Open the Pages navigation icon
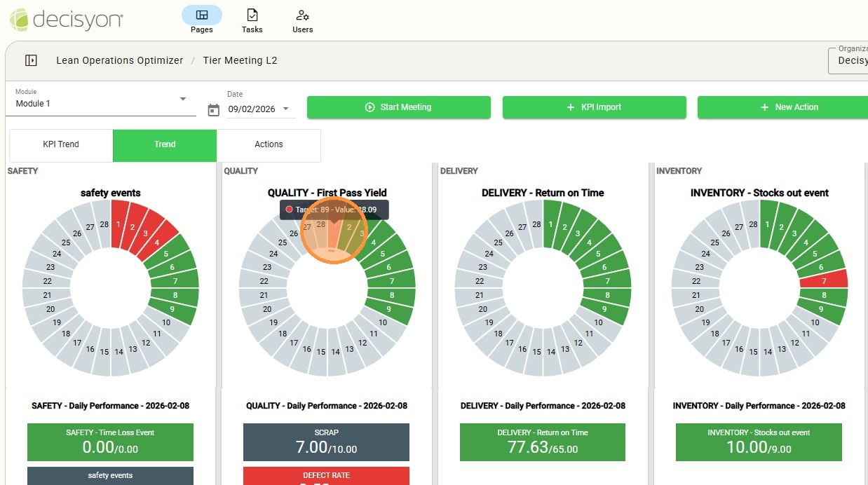 coord(202,15)
